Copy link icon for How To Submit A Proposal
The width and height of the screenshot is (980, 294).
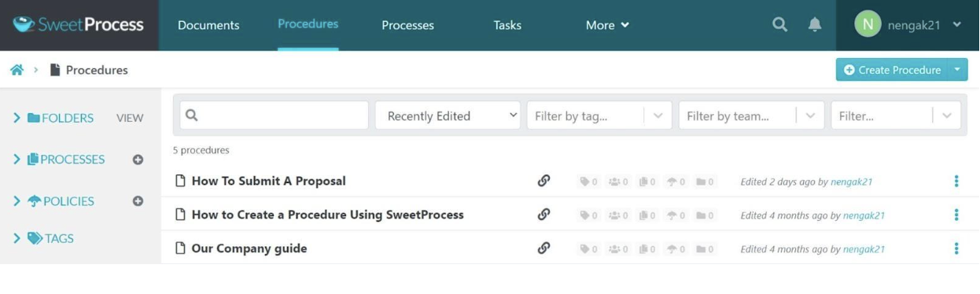point(543,181)
